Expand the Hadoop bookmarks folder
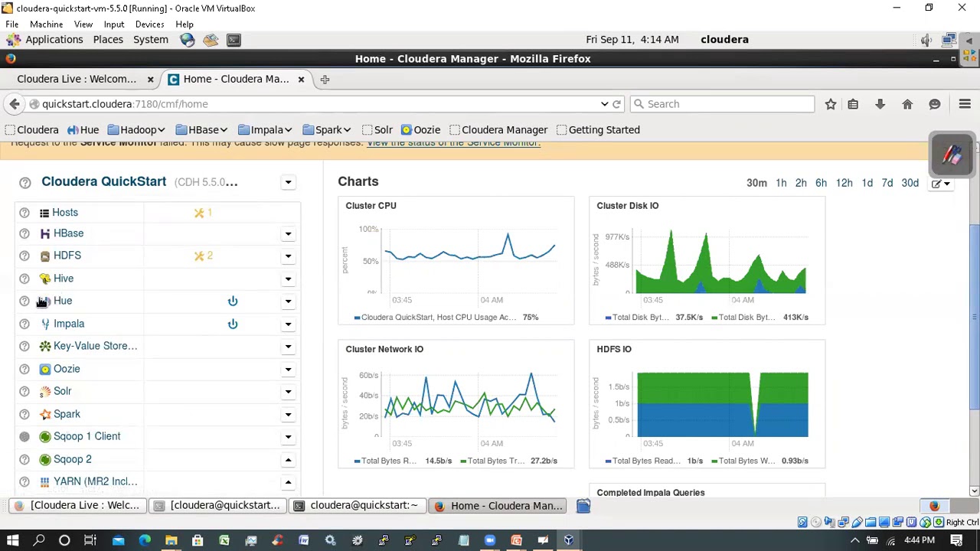980x551 pixels. (136, 130)
